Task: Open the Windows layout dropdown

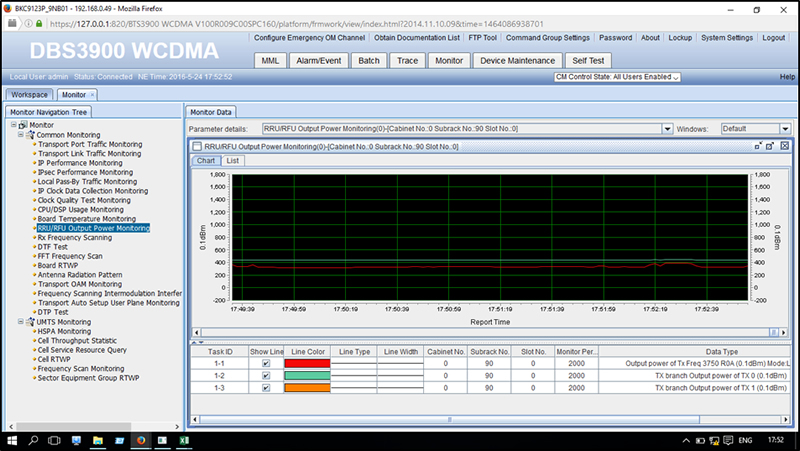Action: click(x=785, y=129)
